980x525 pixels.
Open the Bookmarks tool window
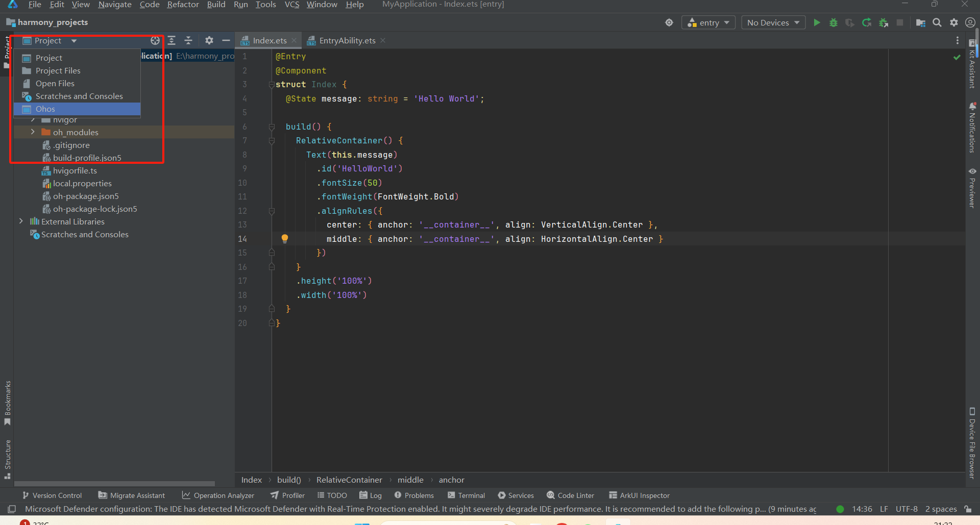[x=7, y=403]
